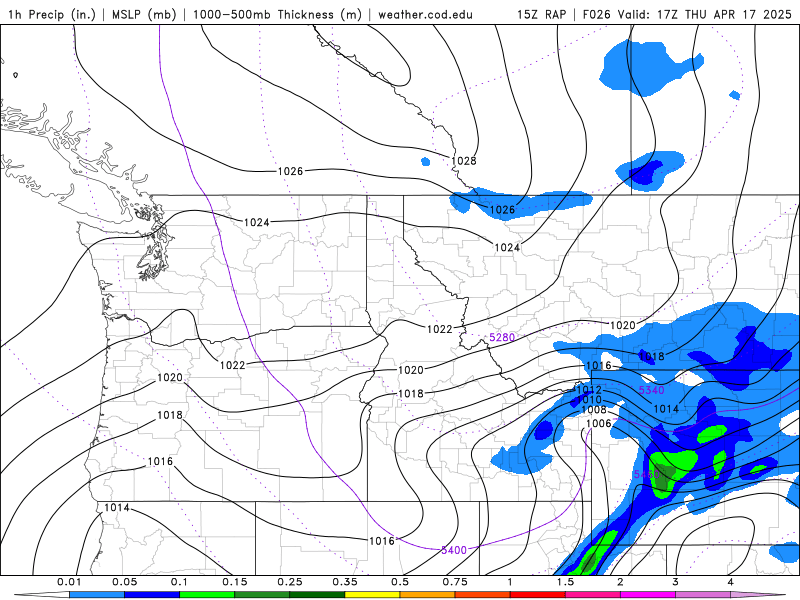Click the gray arrow start of color bar

coord(42,595)
